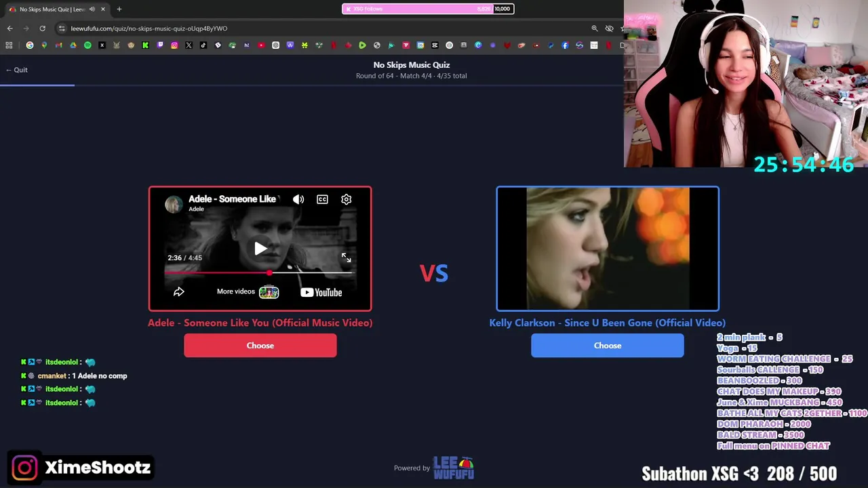Open the Canva bookmark
The image size is (868, 488).
(478, 45)
